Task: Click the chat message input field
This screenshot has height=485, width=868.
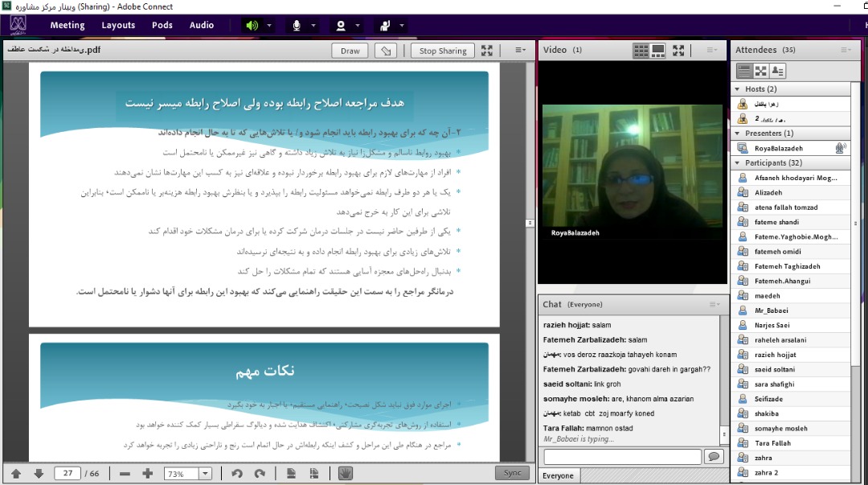Action: [x=622, y=457]
